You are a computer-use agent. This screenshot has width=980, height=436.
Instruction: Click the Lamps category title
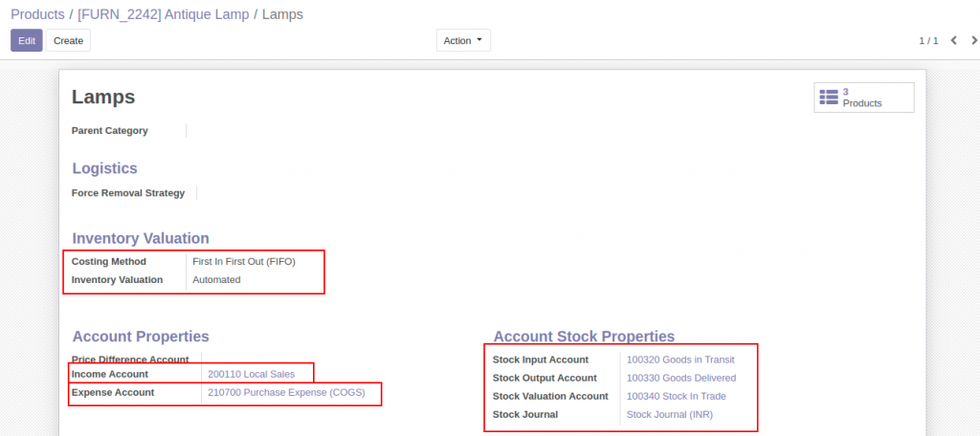103,97
